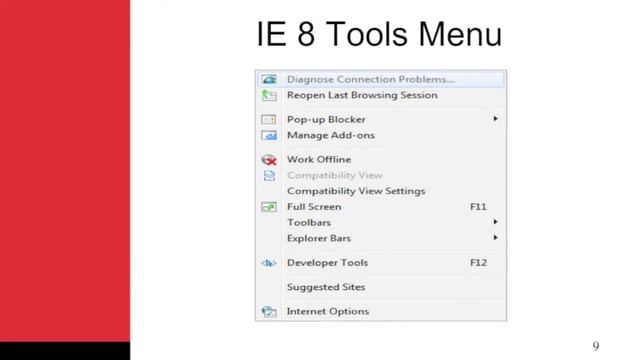
Task: Click the Developer Tools icon
Action: (x=269, y=263)
